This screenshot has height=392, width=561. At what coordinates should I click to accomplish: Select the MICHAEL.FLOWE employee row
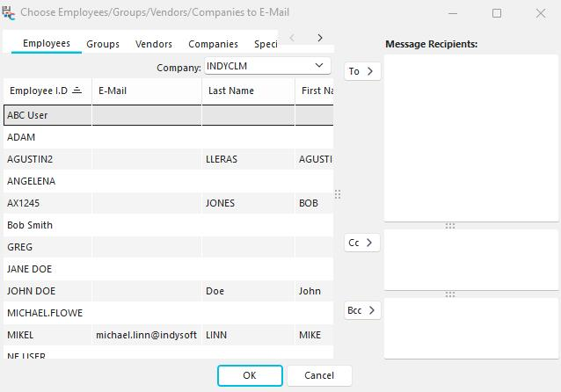tap(168, 313)
